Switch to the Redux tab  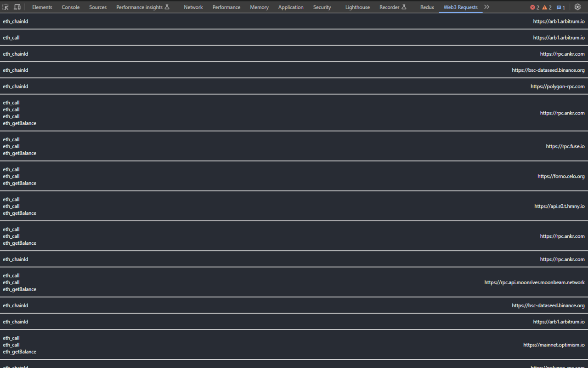[x=427, y=7]
